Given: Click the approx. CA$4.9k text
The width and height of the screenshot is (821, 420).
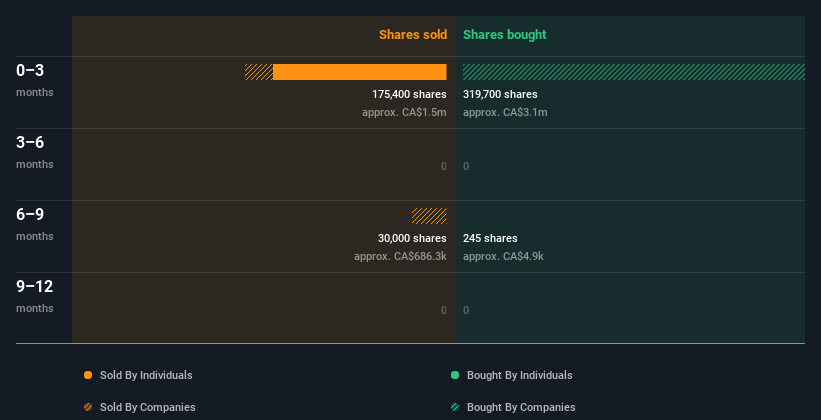Looking at the screenshot, I should click(x=503, y=256).
